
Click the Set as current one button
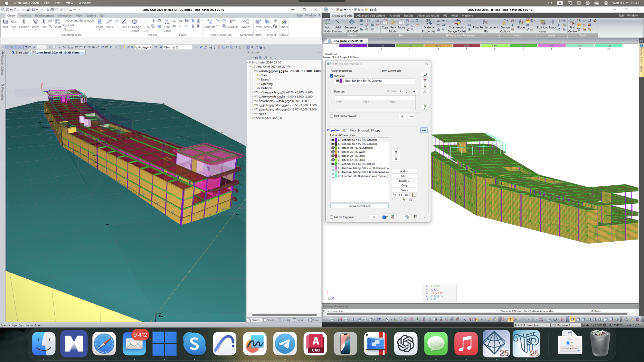pos(359,206)
